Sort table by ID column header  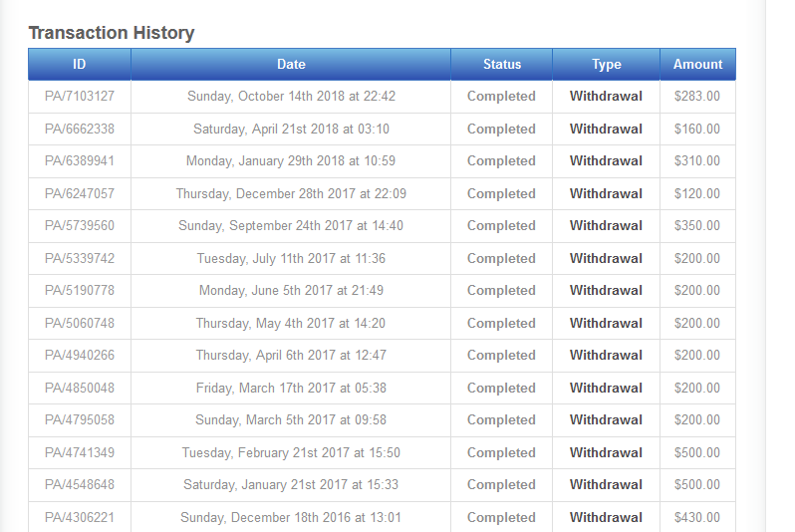click(x=80, y=64)
